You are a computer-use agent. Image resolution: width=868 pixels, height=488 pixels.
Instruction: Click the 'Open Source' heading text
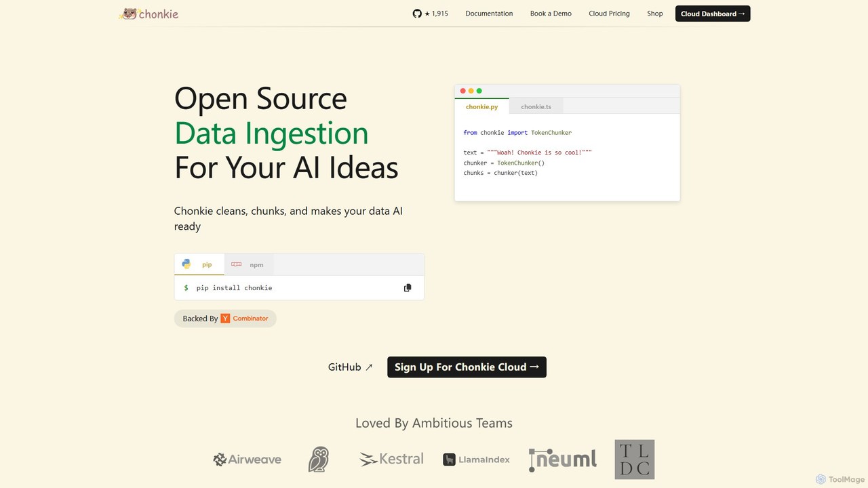260,98
